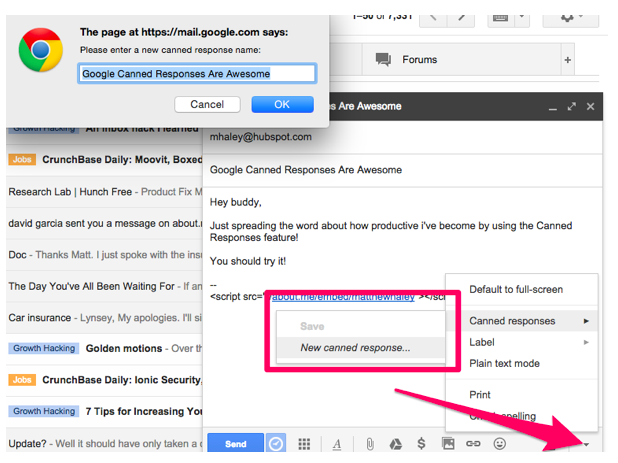The height and width of the screenshot is (463, 618).
Task: Pop out compose window to full-screen
Action: 571,106
